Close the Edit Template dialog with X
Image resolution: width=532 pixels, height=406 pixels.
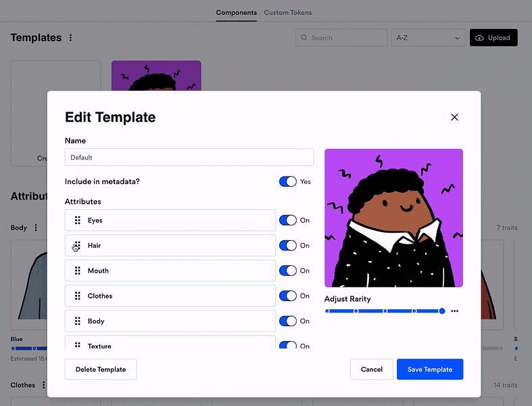(454, 117)
